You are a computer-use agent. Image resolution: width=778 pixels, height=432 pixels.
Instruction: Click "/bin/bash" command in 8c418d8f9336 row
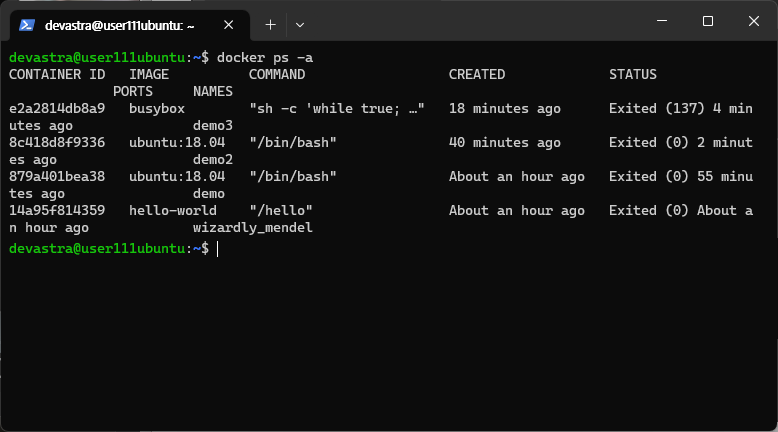[x=293, y=142]
